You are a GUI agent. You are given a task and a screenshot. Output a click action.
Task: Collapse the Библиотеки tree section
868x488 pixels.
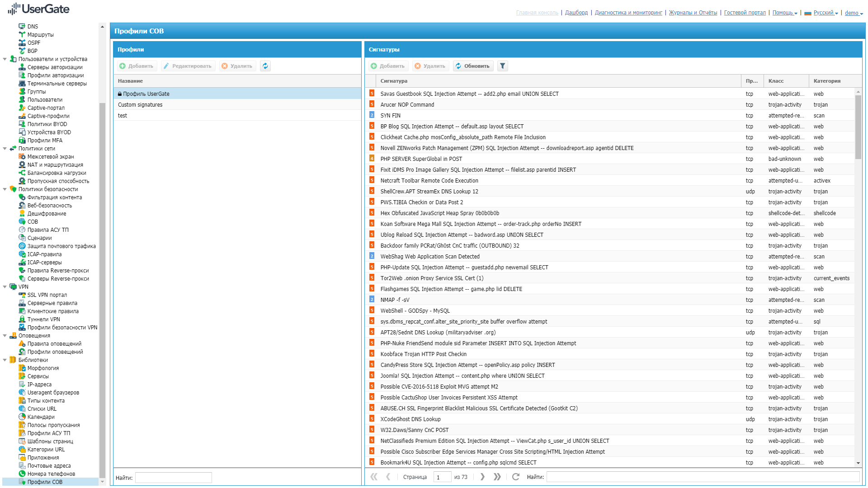point(5,360)
